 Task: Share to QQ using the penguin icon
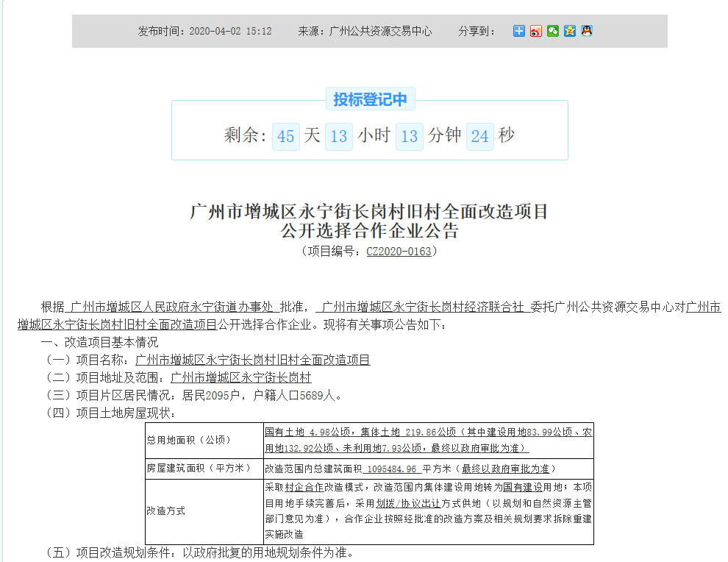(587, 31)
